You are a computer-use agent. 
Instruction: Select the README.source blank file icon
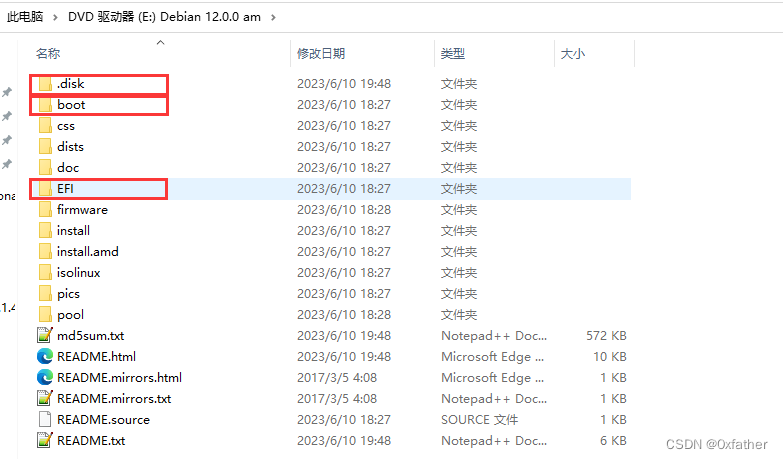(x=45, y=420)
